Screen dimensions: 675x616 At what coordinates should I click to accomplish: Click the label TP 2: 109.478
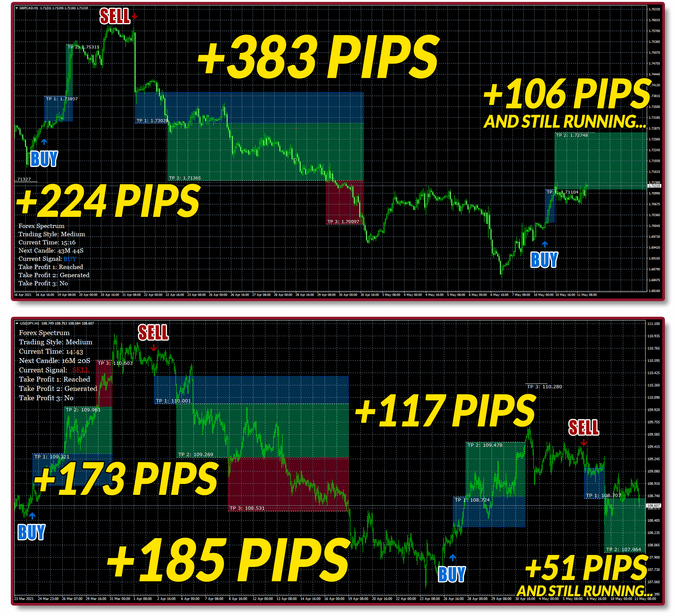coord(485,445)
